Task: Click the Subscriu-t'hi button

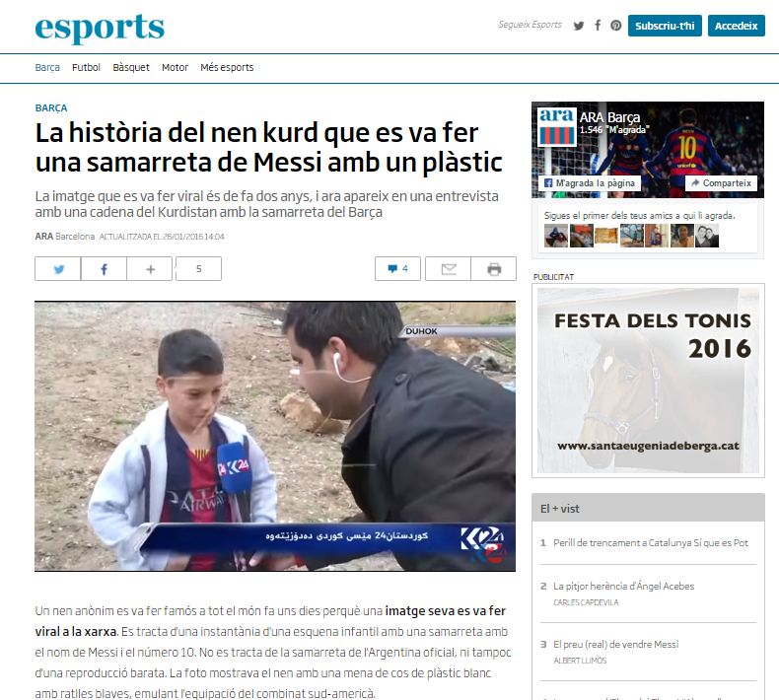Action: click(x=665, y=26)
